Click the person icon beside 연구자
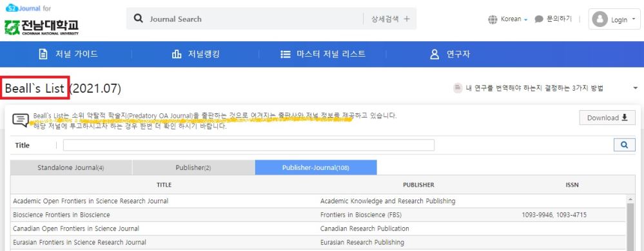The image size is (644, 251). point(434,54)
